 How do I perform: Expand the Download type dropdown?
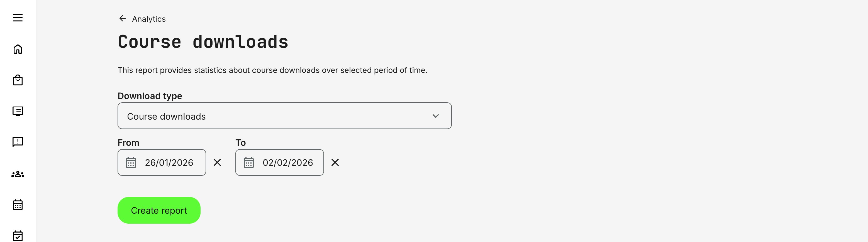tap(285, 115)
